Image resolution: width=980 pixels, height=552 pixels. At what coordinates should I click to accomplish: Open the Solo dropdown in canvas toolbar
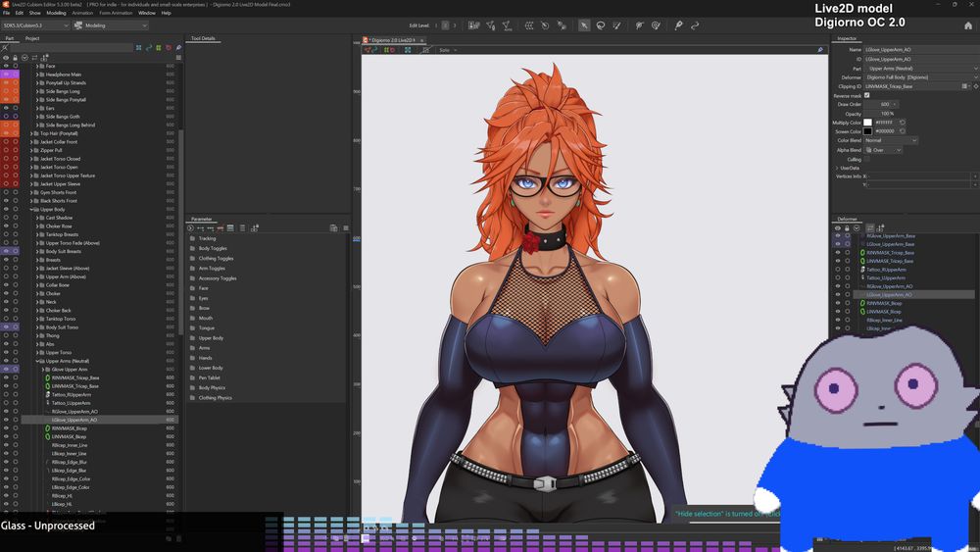coord(448,50)
